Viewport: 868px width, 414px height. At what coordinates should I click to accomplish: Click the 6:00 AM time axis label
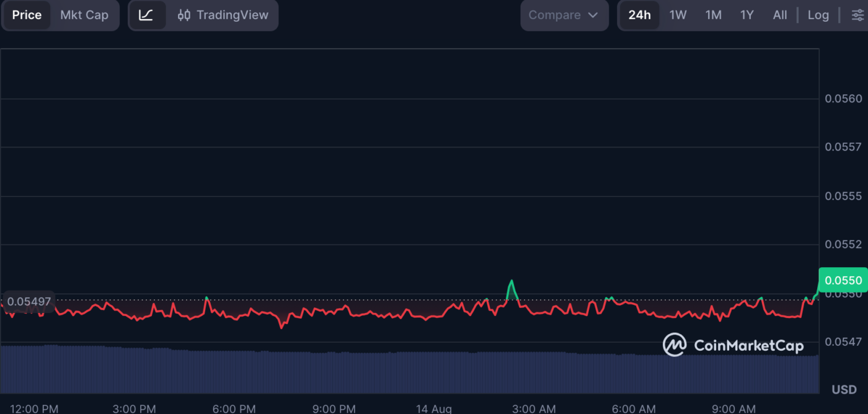pos(634,409)
